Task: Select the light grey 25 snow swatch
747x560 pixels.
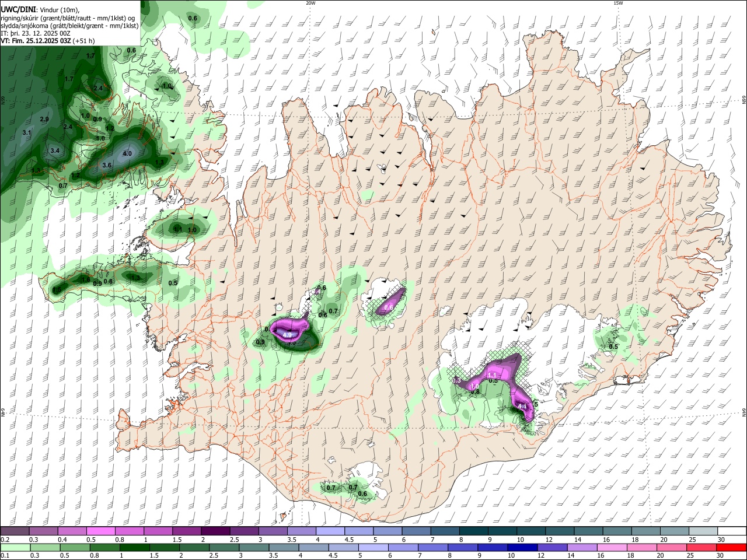Action: (703, 531)
